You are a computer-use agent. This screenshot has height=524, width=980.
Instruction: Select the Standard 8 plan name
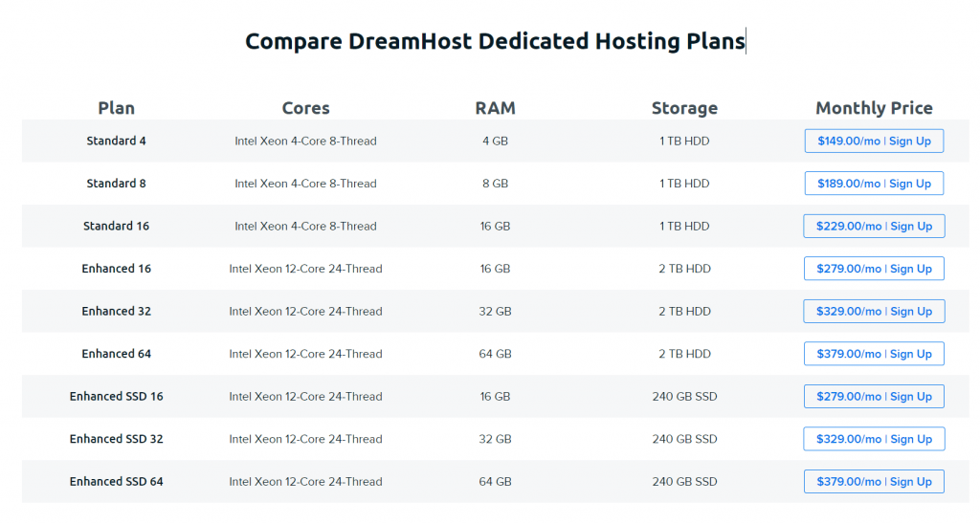(116, 184)
